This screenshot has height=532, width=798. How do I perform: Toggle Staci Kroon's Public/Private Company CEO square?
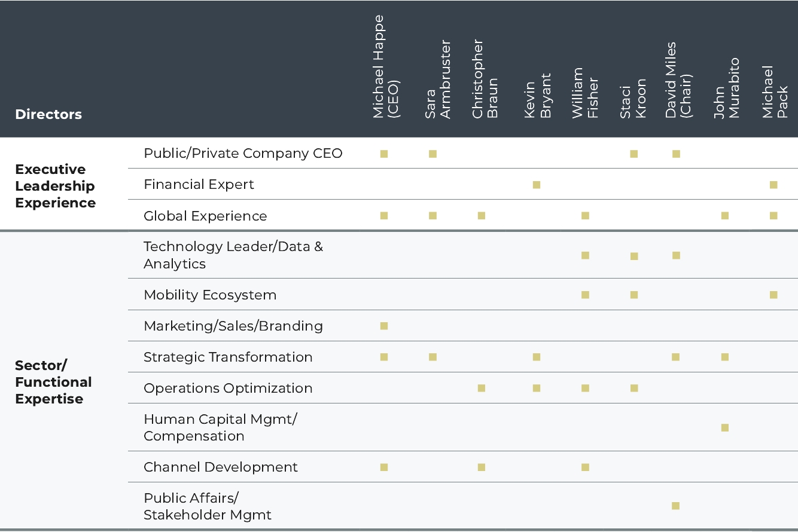pyautogui.click(x=634, y=154)
